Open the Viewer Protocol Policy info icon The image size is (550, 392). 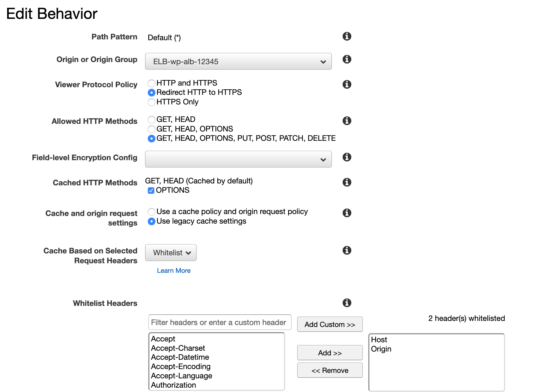click(347, 84)
